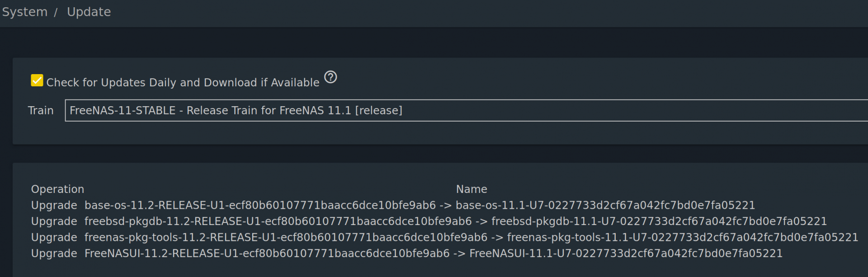Select the Upgrade operation for freenas-pkg-tools
The image size is (868, 277).
tap(54, 238)
